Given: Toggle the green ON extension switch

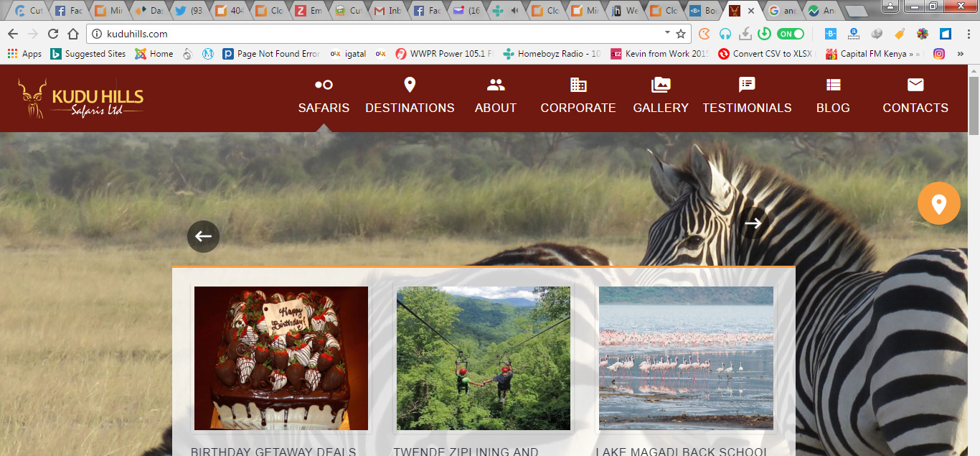Looking at the screenshot, I should pos(791,34).
